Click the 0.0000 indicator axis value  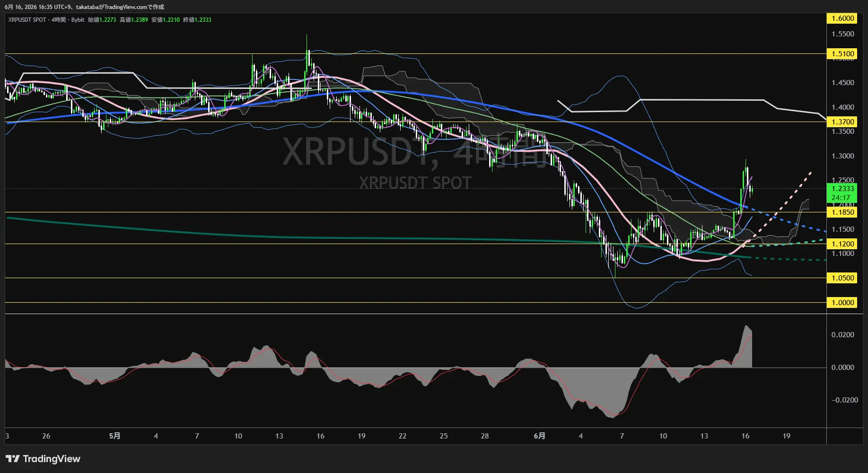843,368
